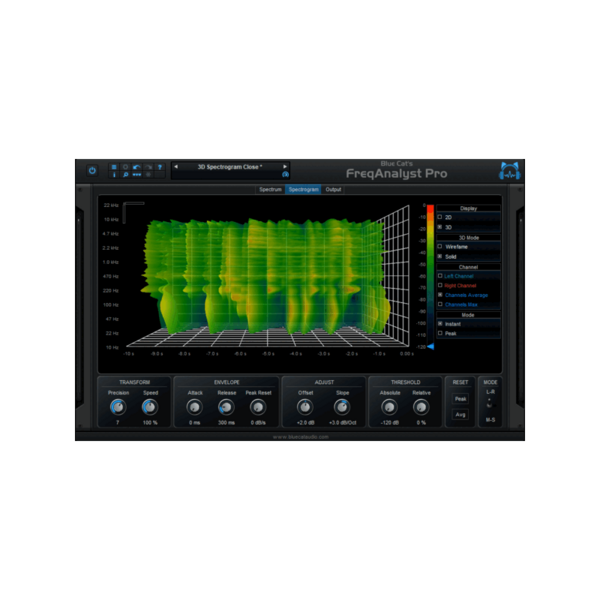Click the Speed value '100 %'
The height and width of the screenshot is (600, 600).
point(150,423)
